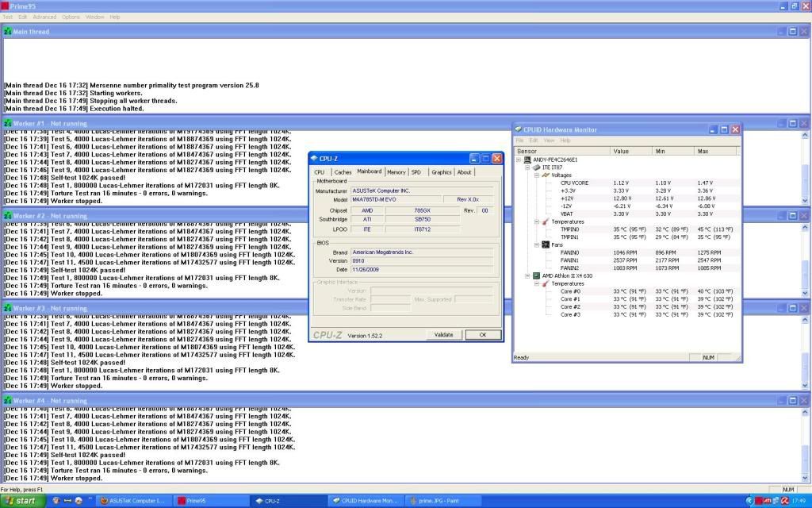Click the Worker #3 window icon
Image resolution: width=812 pixels, height=508 pixels.
pyautogui.click(x=7, y=308)
